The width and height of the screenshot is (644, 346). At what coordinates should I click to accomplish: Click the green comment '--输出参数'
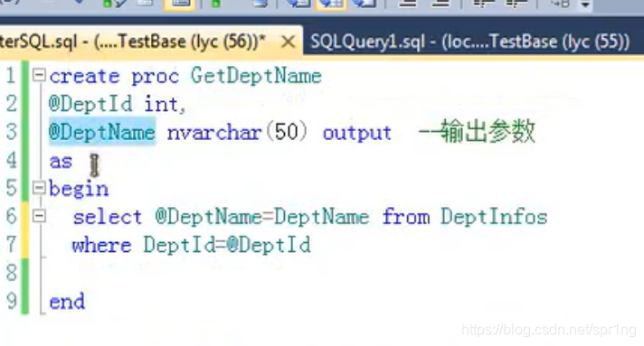tap(477, 131)
